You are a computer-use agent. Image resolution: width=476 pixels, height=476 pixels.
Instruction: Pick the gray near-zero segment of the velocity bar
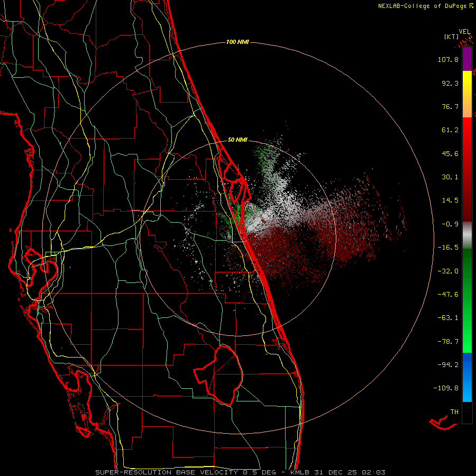point(467,235)
